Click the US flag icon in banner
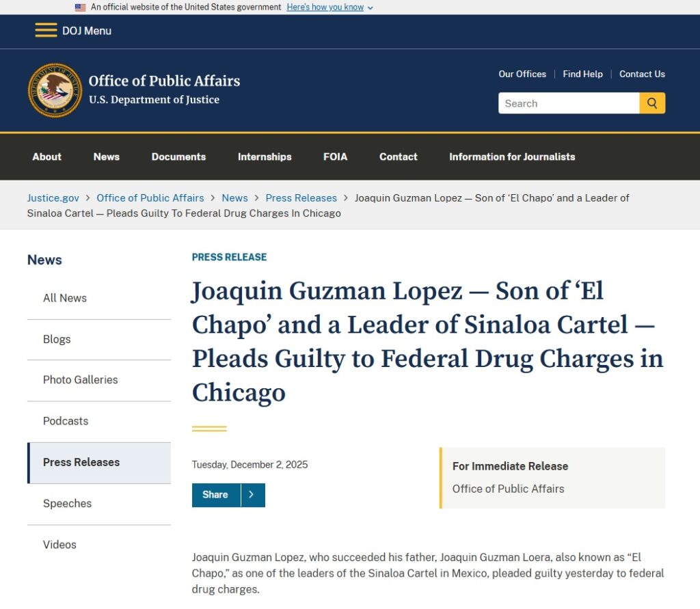The image size is (700, 609). point(81,7)
